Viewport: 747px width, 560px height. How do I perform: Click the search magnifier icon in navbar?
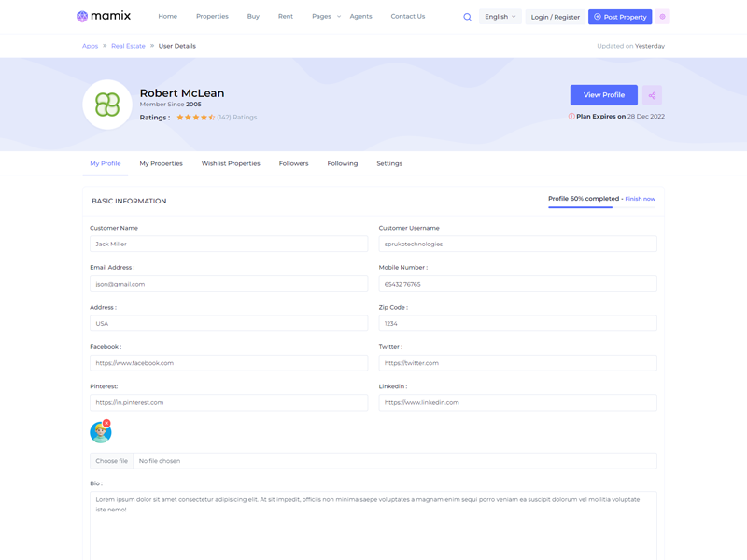(x=467, y=17)
